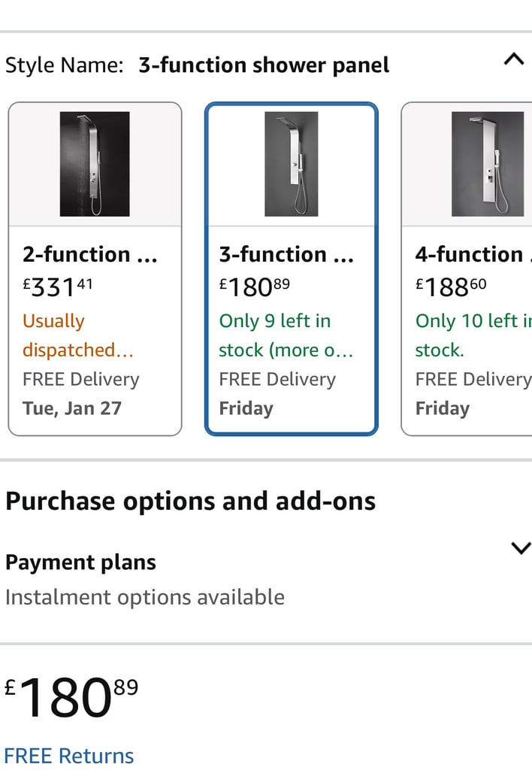Expand the Payment plans chevron
The height and width of the screenshot is (770, 532).
click(521, 548)
